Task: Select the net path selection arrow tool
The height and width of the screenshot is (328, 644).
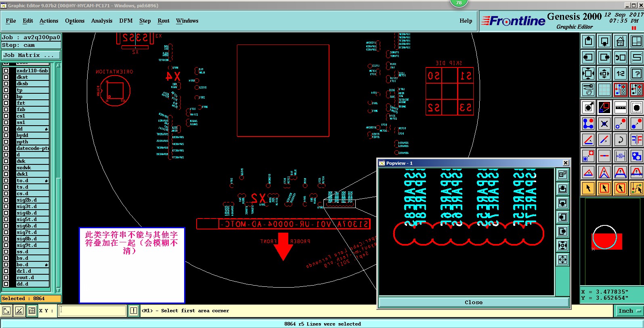Action: [x=637, y=188]
